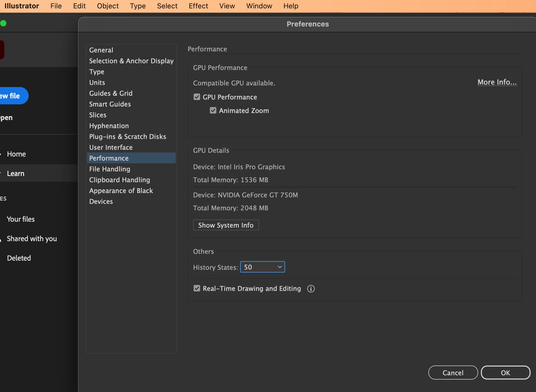
Task: Click the info icon beside Real-Time Drawing
Action: 311,289
